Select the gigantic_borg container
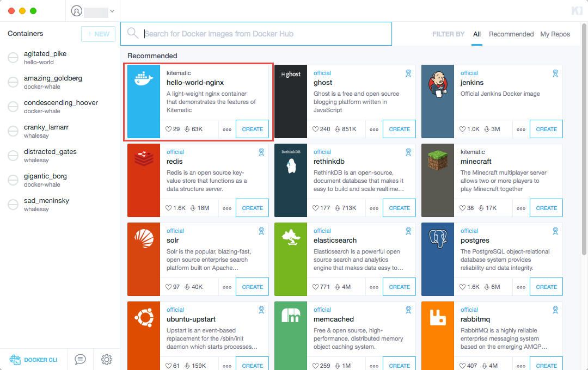Viewport: 588px width, 370px height. 60,180
